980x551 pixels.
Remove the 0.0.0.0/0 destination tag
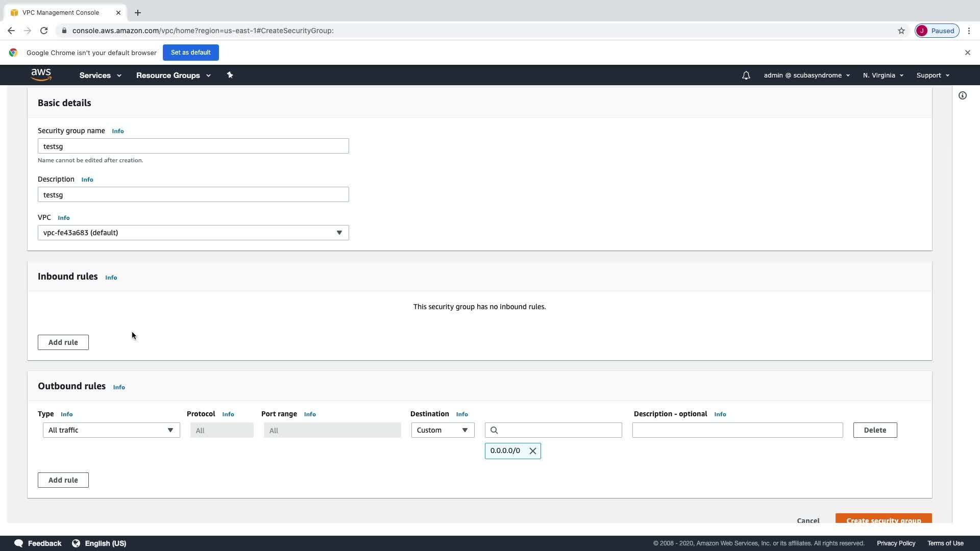532,451
